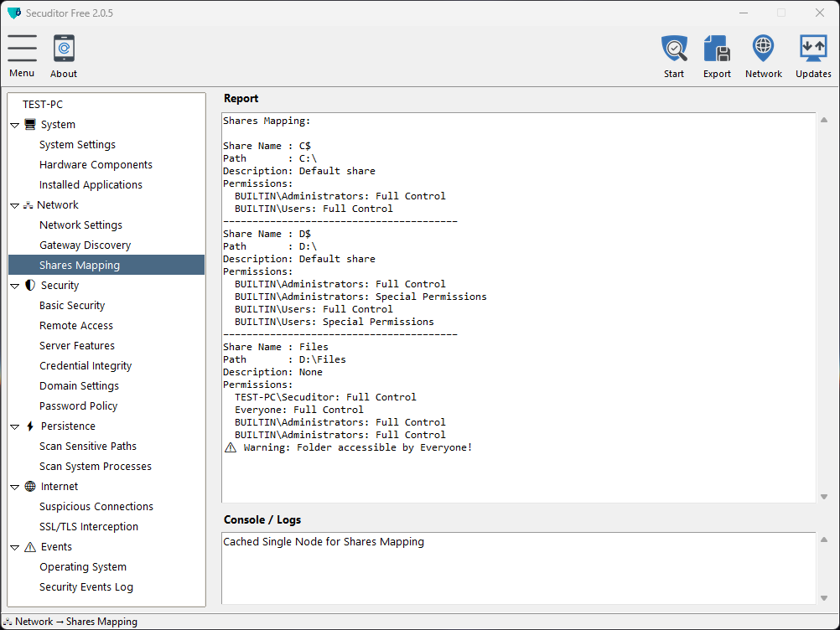Click the Updates icon
Viewport: 840px width, 630px height.
coord(812,49)
